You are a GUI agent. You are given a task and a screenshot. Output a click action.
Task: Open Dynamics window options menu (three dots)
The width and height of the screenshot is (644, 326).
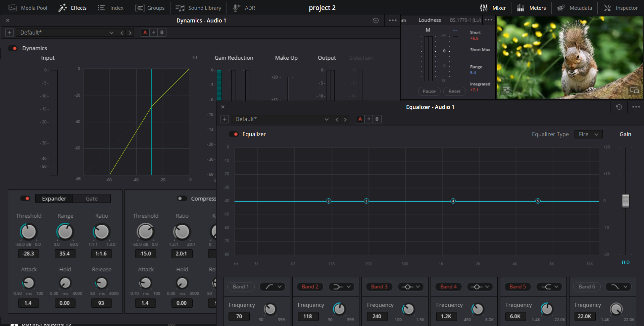click(x=393, y=20)
